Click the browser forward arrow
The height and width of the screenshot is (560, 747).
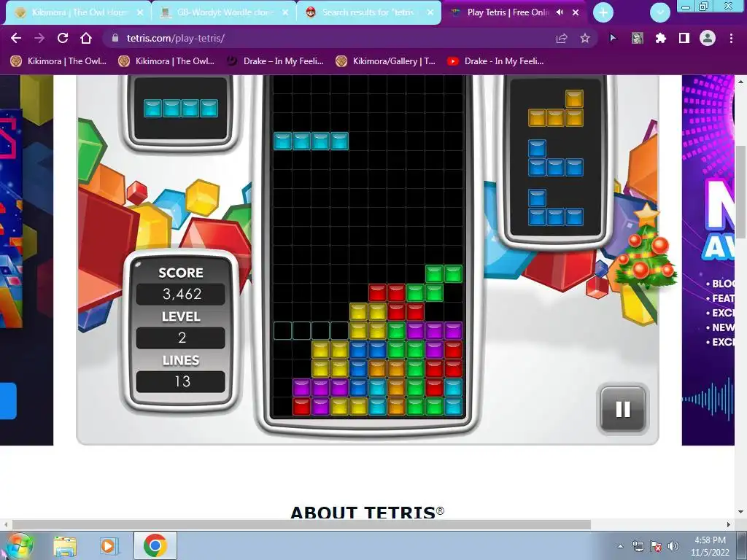(x=39, y=38)
